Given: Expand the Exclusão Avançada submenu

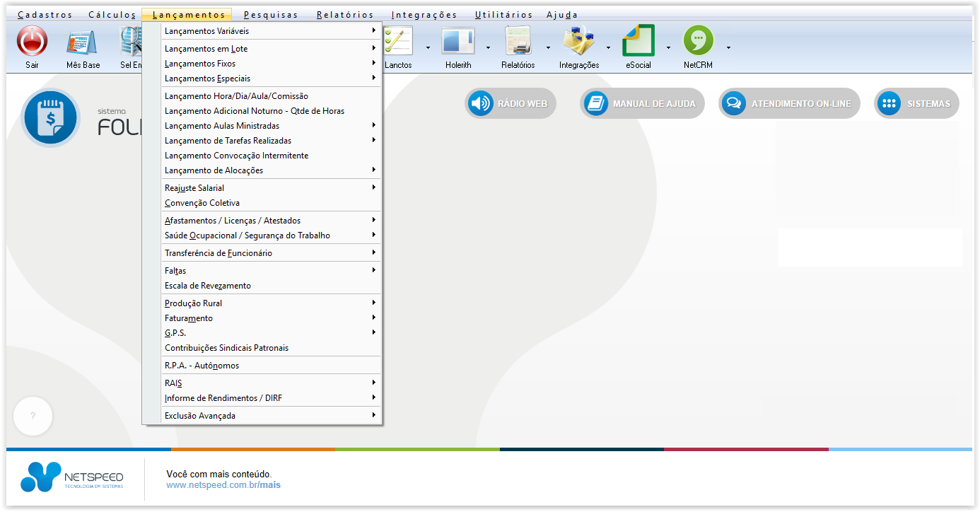Looking at the screenshot, I should (x=272, y=416).
